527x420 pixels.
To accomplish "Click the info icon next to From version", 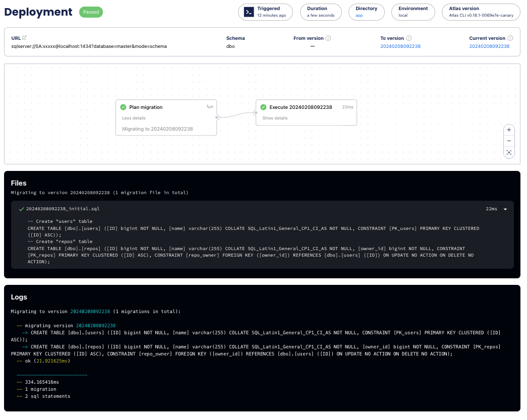I will pyautogui.click(x=328, y=38).
